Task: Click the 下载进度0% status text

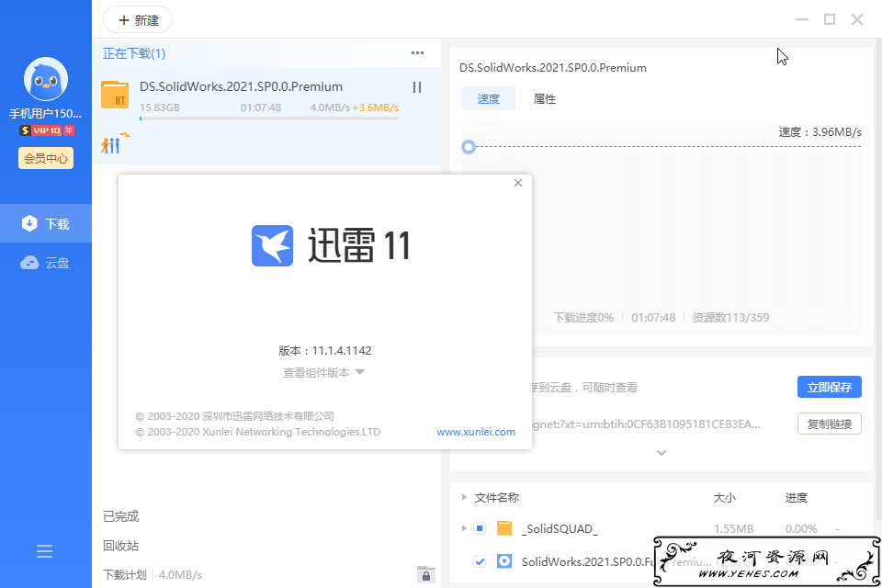Action: pos(583,317)
